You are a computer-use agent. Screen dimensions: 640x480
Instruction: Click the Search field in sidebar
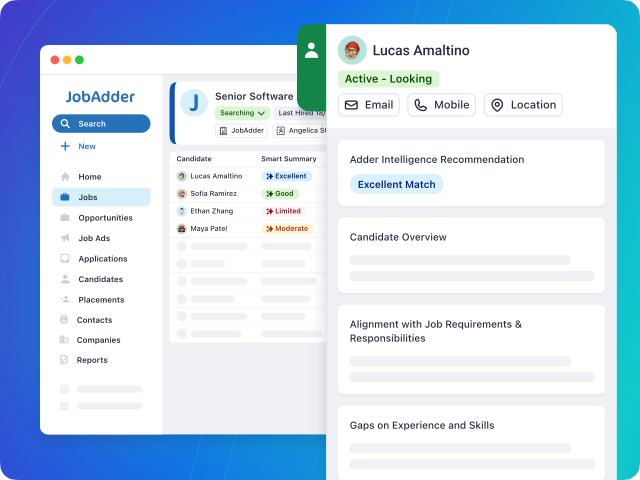click(x=101, y=124)
